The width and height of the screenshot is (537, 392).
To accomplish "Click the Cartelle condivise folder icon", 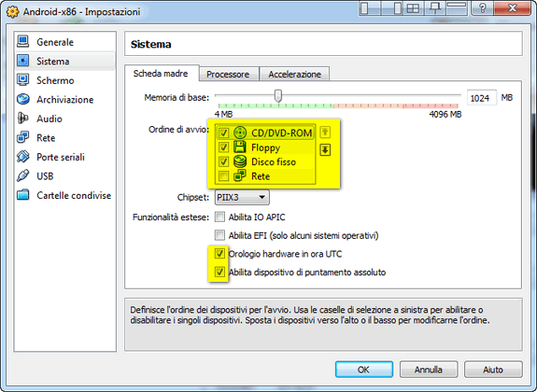I will [23, 195].
